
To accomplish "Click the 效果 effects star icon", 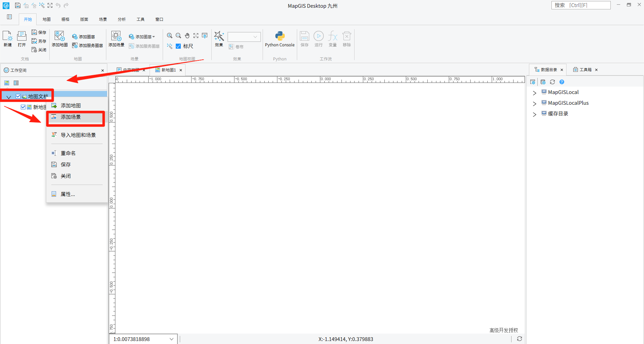I will pyautogui.click(x=219, y=39).
